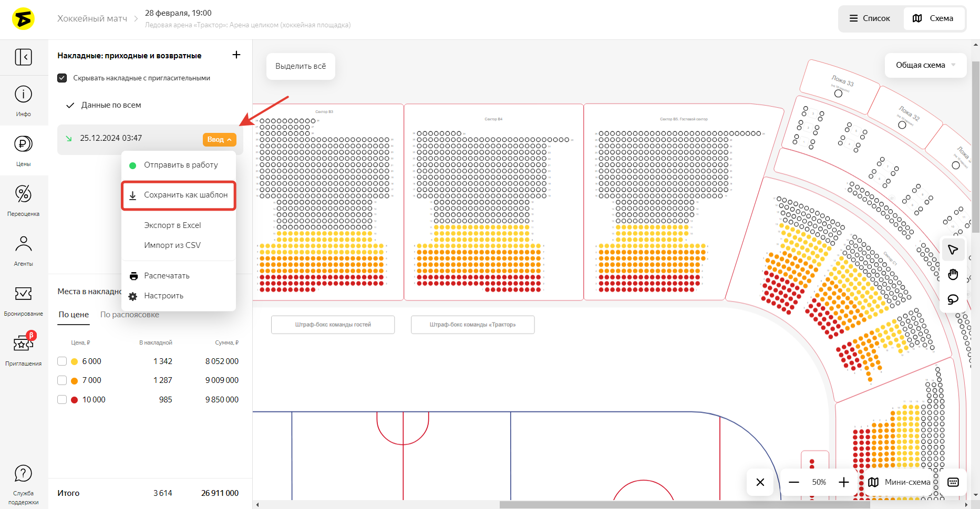Select the lasso selection tool
This screenshot has width=980, height=509.
click(x=953, y=299)
